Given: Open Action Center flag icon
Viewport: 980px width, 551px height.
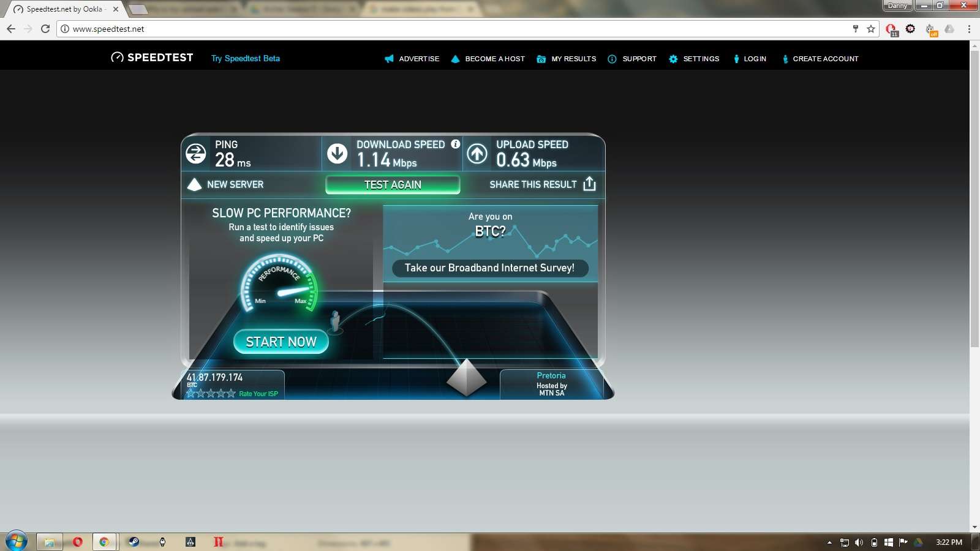Looking at the screenshot, I should tap(903, 542).
